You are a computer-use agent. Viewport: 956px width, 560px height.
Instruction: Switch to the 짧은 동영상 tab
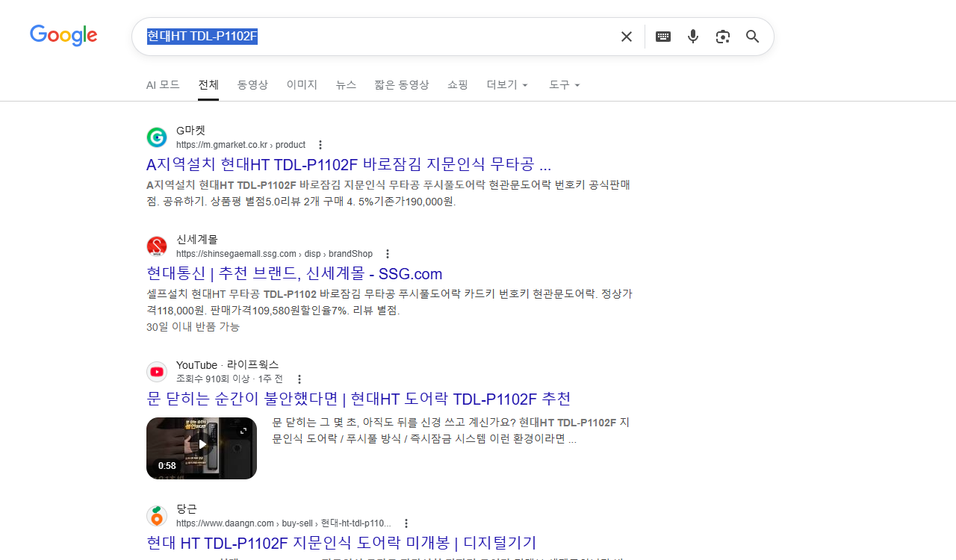click(x=402, y=84)
